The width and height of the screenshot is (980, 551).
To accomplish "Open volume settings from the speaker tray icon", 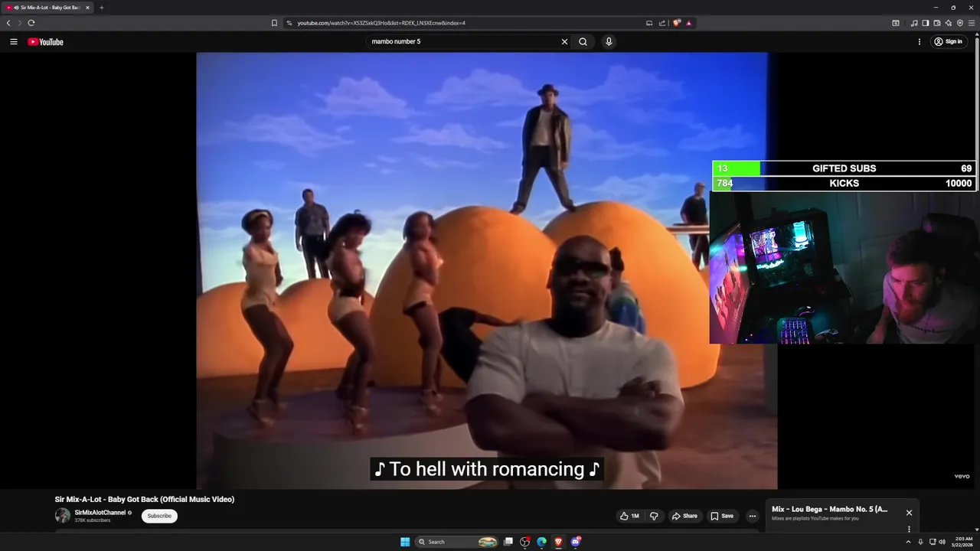I will coord(942,542).
